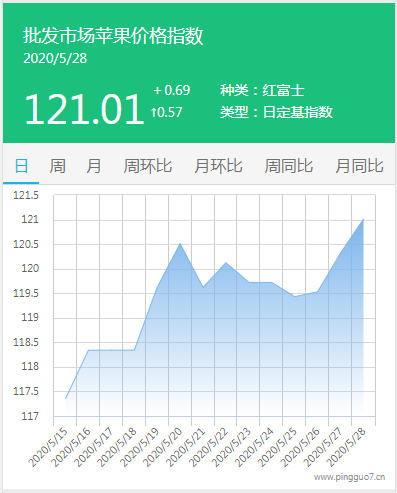Click the y-axis label 117
Image resolution: width=397 pixels, height=493 pixels.
tap(30, 416)
